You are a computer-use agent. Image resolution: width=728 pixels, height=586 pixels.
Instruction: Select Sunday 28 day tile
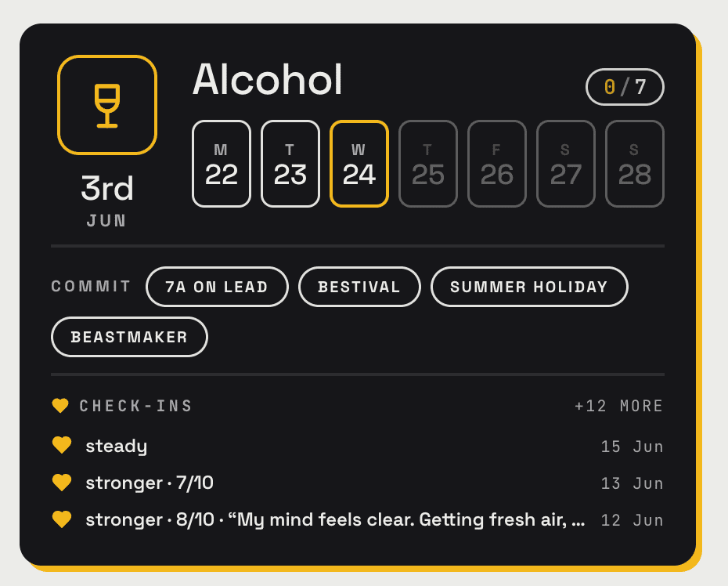(x=635, y=164)
